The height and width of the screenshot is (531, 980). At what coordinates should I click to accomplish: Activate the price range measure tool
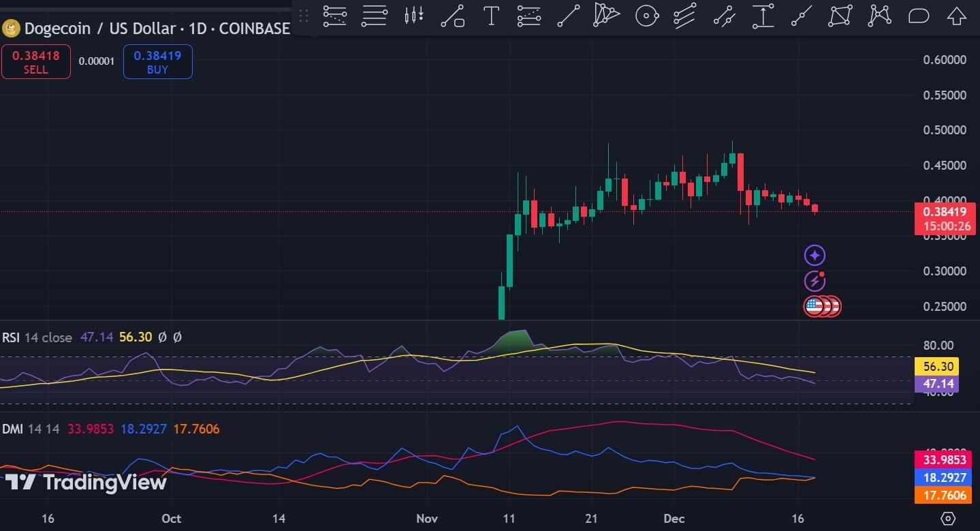click(763, 15)
